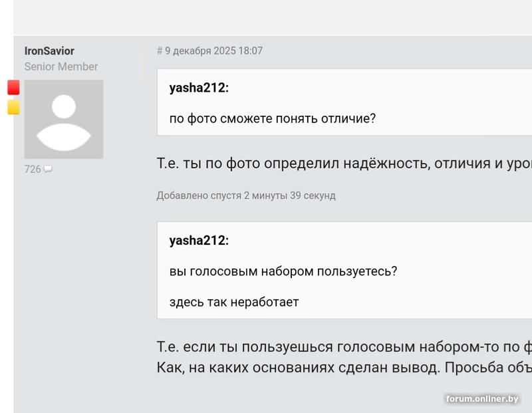Click the yellow card badge

13,107
